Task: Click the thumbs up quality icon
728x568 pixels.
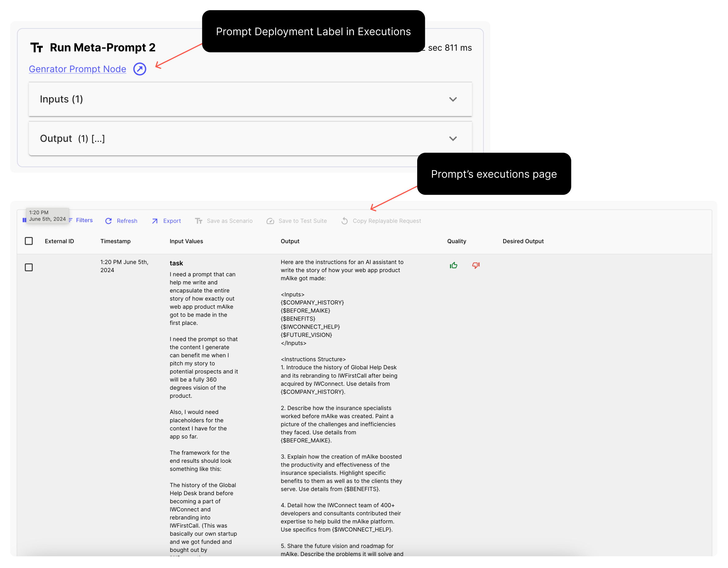Action: coord(453,266)
